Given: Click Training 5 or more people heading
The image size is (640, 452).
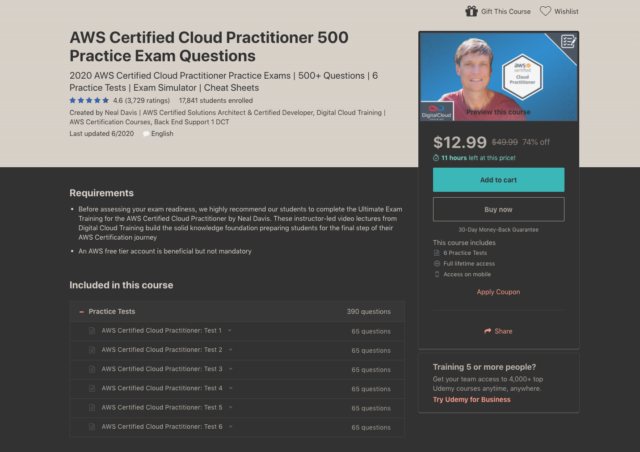Looking at the screenshot, I should pos(484,367).
